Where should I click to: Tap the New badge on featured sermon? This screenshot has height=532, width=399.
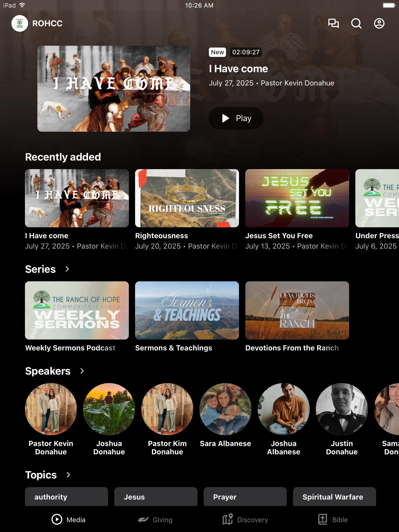217,52
